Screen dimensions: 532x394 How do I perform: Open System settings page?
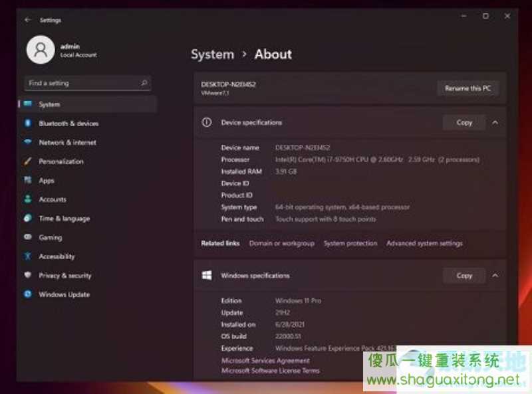[x=88, y=104]
